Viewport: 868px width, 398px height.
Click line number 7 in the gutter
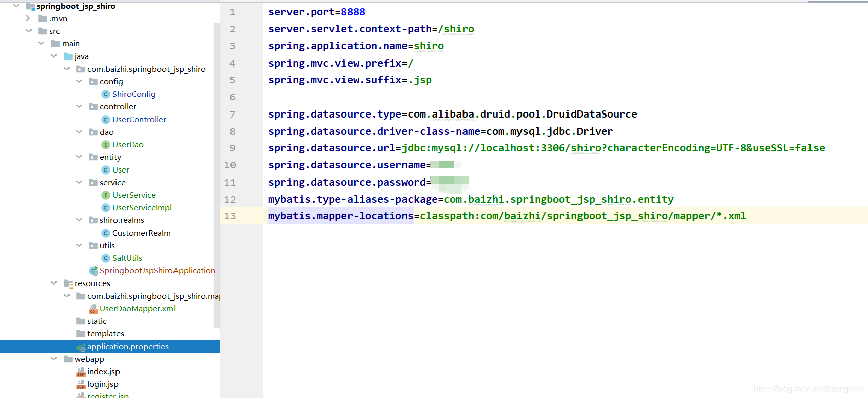pyautogui.click(x=233, y=114)
